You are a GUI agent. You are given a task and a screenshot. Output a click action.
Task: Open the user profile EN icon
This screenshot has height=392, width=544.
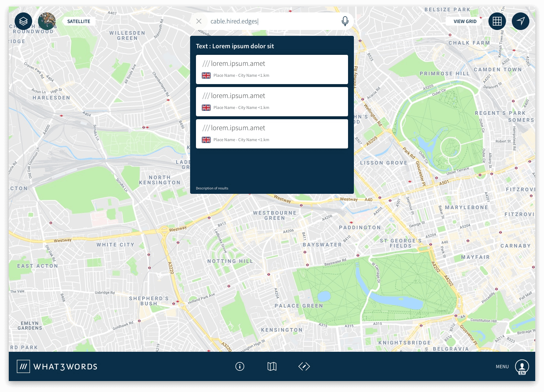coord(522,367)
